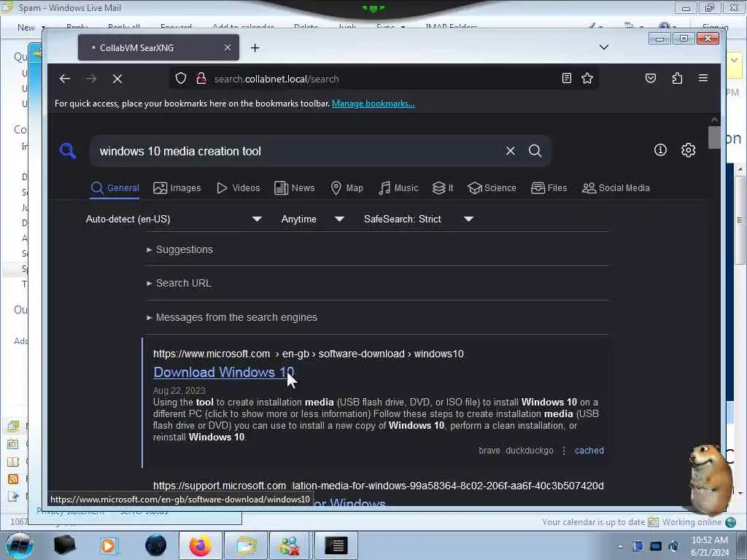747x560 pixels.
Task: Expand the Search URL section
Action: pyautogui.click(x=179, y=283)
